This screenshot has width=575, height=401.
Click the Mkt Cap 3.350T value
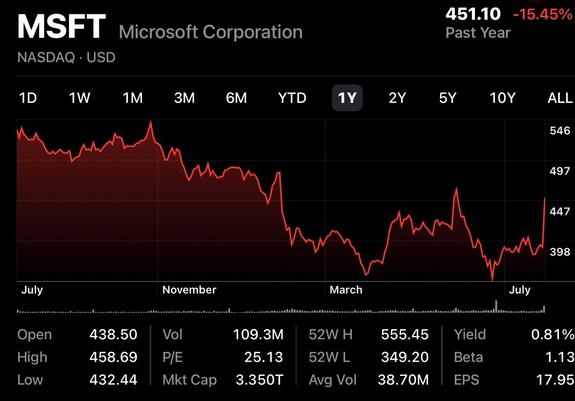click(x=260, y=380)
